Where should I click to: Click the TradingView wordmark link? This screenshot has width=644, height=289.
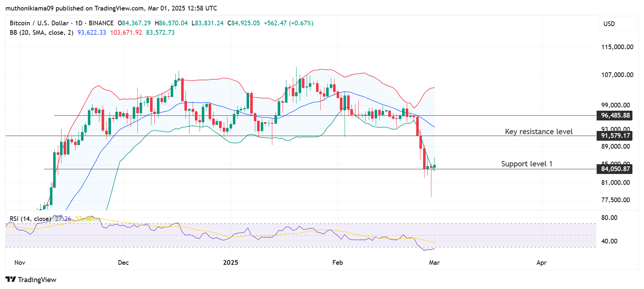click(x=37, y=280)
